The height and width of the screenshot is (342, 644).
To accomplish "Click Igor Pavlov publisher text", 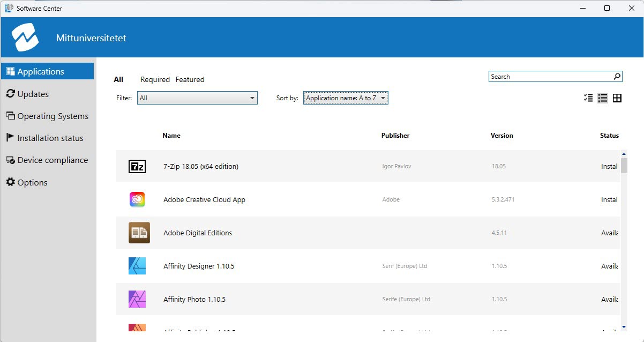I will 397,166.
